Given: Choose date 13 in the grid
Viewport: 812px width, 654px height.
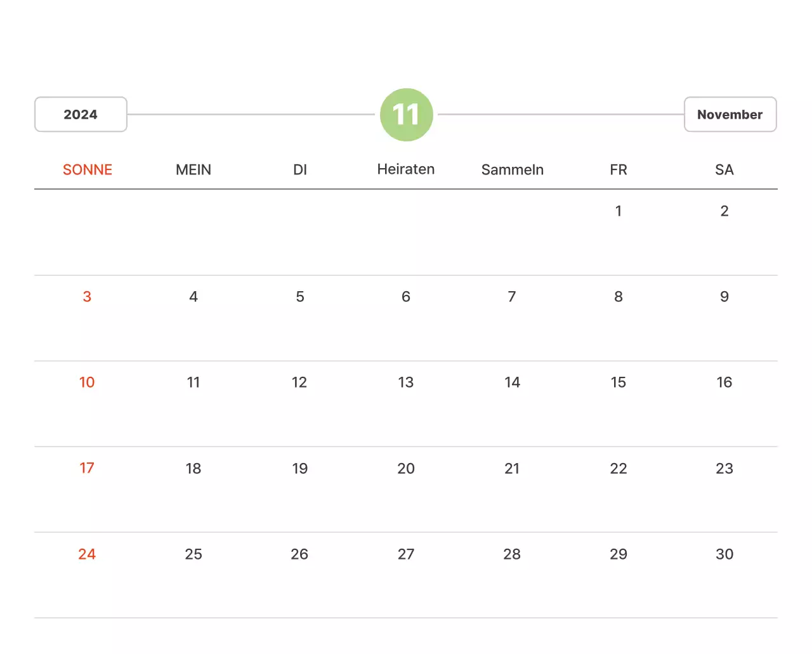Looking at the screenshot, I should point(406,383).
